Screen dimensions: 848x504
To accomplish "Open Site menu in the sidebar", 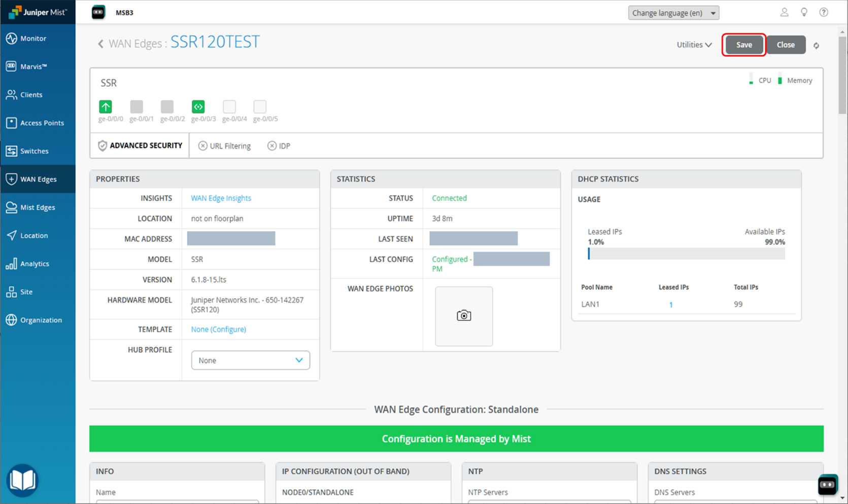I will pos(38,292).
